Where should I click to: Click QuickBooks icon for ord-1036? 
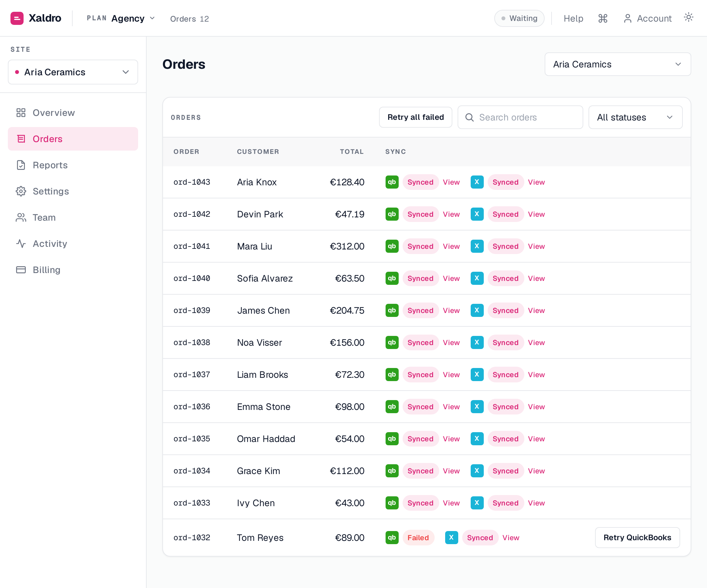(392, 407)
